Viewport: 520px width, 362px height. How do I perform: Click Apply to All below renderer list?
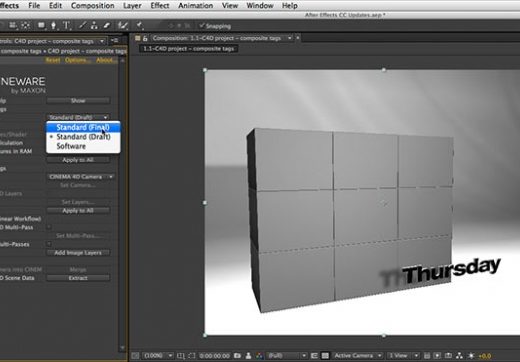[x=78, y=160]
